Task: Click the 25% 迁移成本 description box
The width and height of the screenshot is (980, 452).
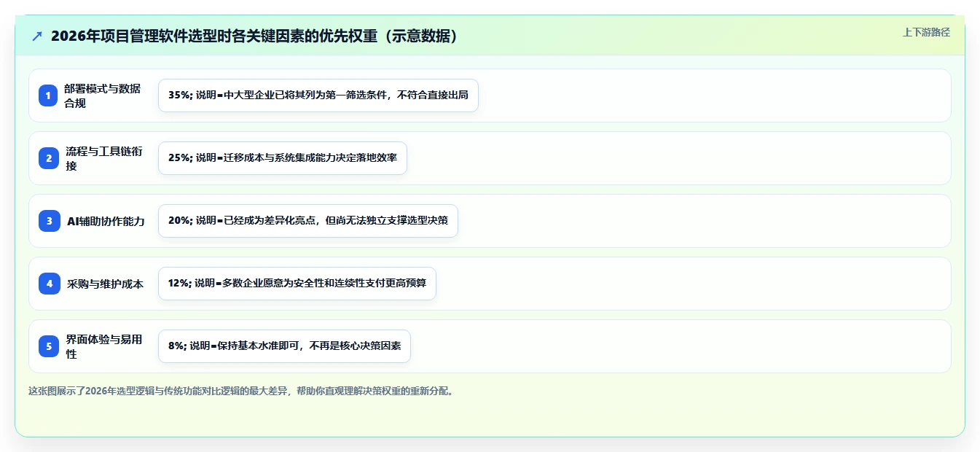Action: [283, 158]
